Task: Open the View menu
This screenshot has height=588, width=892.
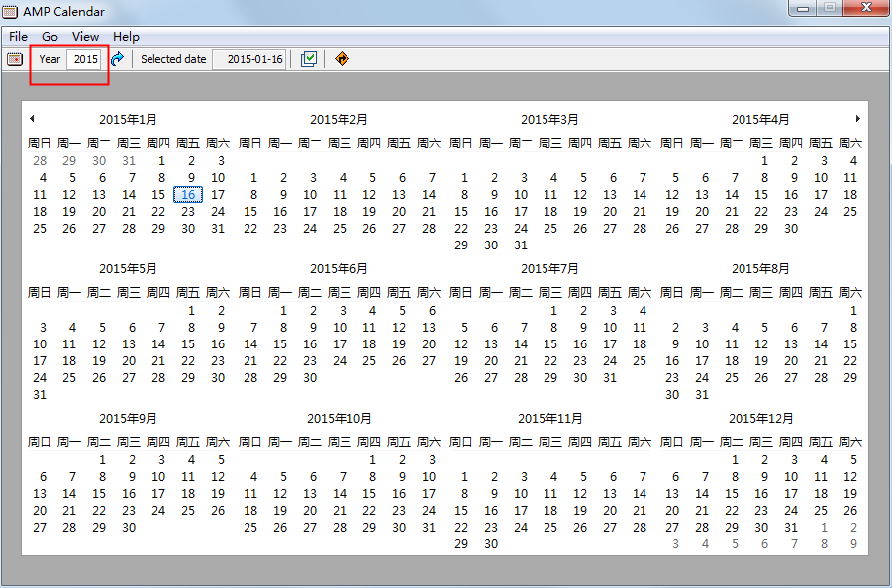Action: tap(85, 37)
